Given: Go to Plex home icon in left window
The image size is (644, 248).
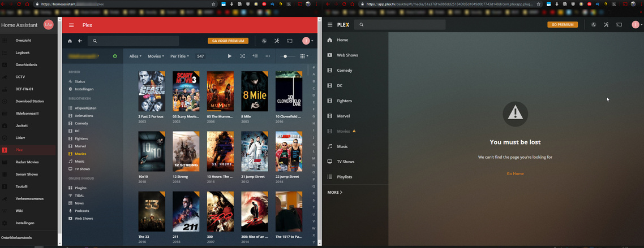Looking at the screenshot, I should pos(70,41).
